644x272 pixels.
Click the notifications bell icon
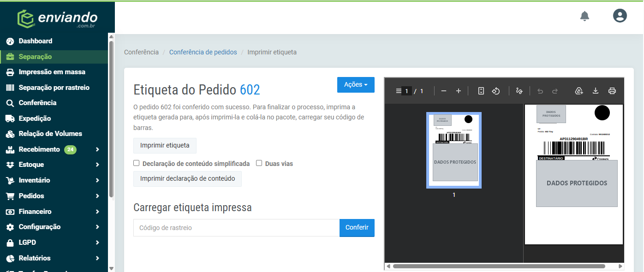tap(584, 16)
